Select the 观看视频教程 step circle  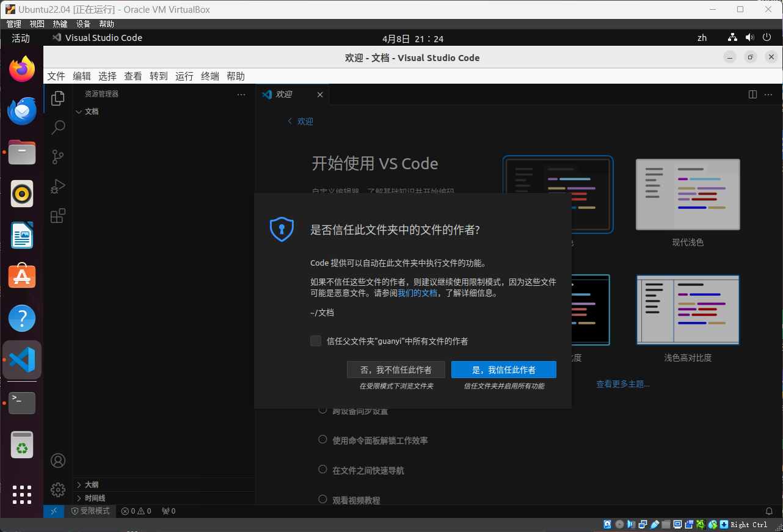322,498
